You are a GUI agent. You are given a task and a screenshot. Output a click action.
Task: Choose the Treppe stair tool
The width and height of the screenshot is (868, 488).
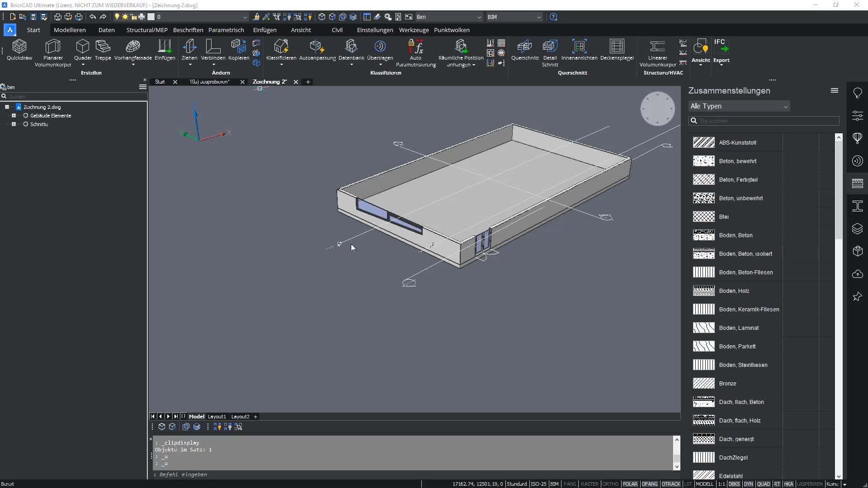pos(103,50)
